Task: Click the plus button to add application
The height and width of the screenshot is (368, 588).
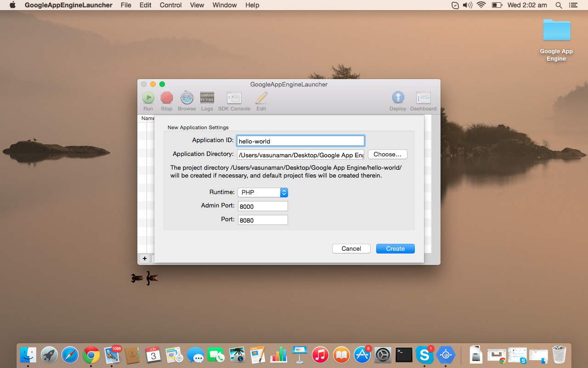Action: tap(144, 259)
